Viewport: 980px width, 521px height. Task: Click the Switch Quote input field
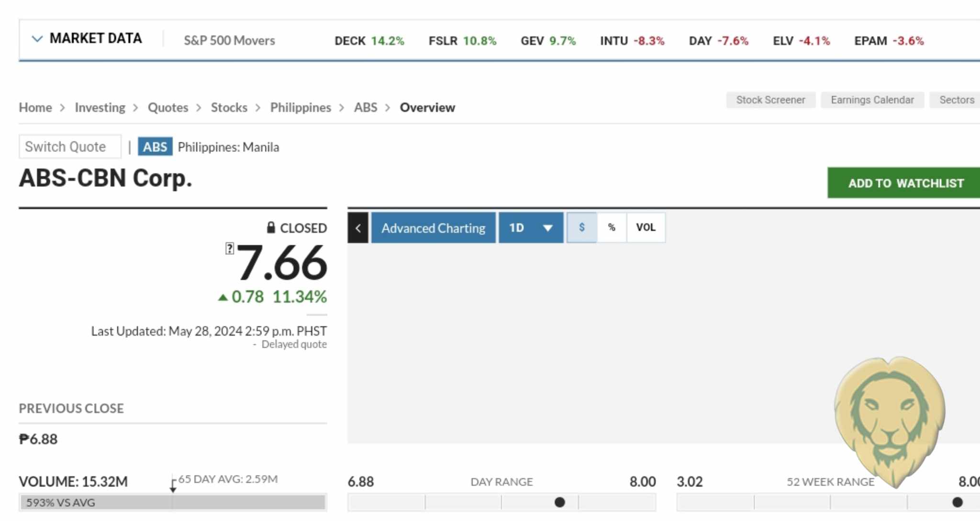click(70, 147)
